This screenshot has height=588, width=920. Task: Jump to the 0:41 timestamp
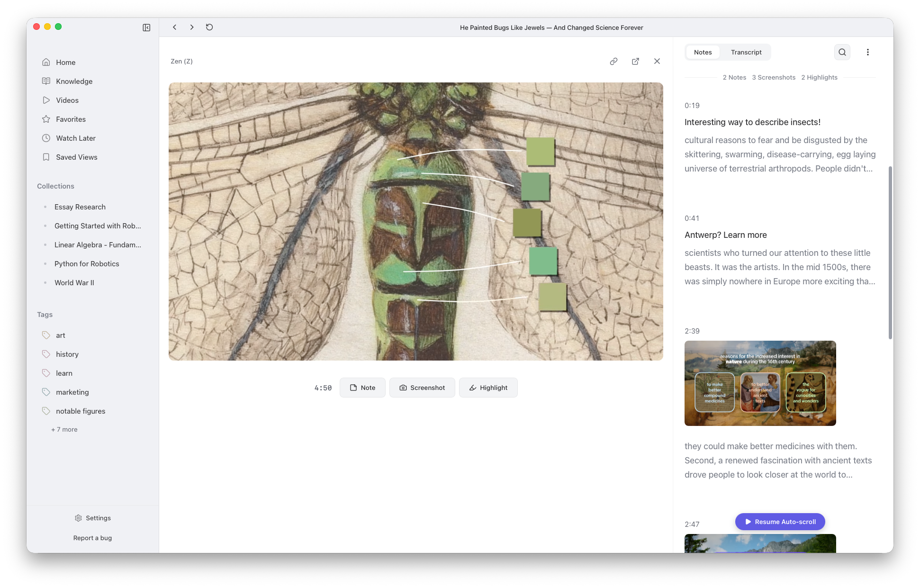[x=692, y=218]
